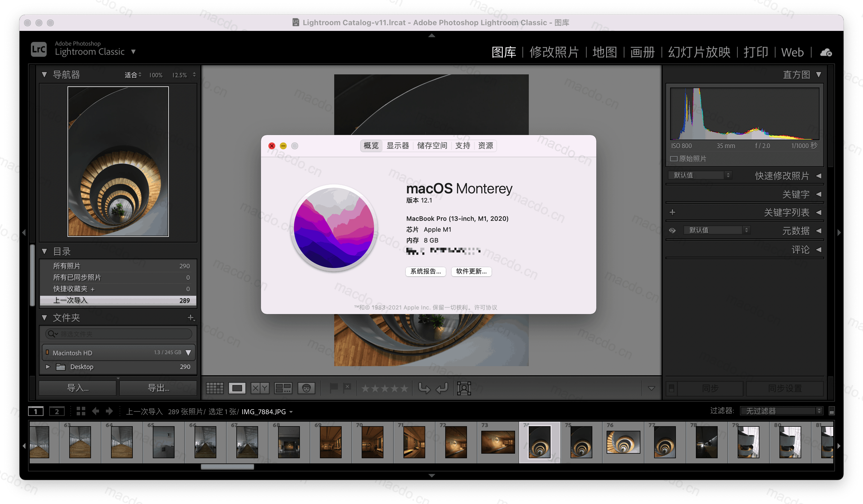
Task: Rotate photo counter-clockwise
Action: click(x=424, y=388)
